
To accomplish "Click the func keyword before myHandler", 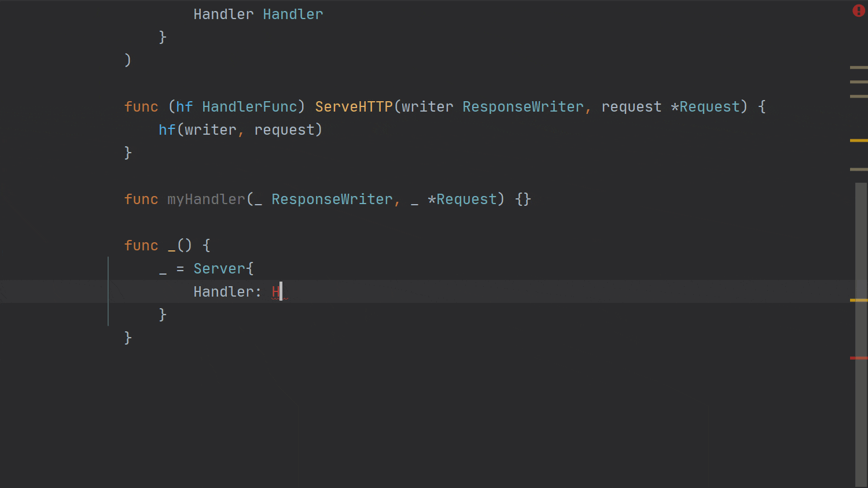I will click(x=141, y=199).
